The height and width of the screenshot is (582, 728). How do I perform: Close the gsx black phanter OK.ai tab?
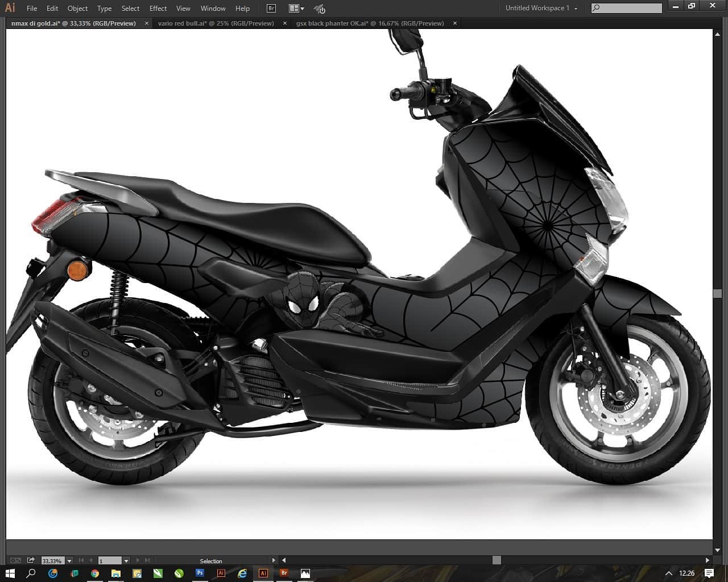[x=455, y=23]
